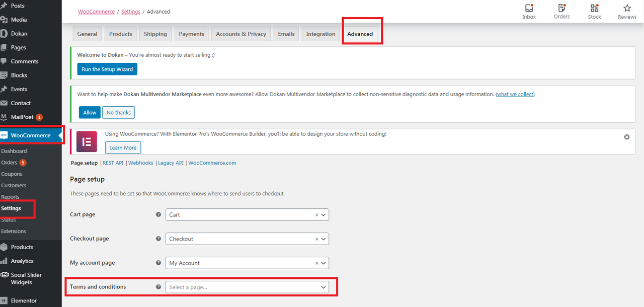Open Terms and conditions page dropdown
The width and height of the screenshot is (644, 307).
tap(247, 287)
